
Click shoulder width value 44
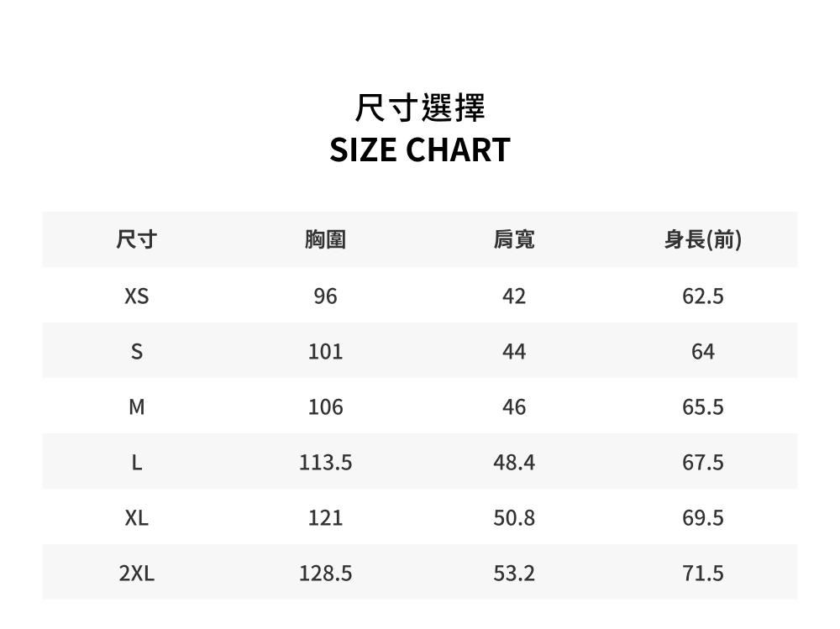coord(513,352)
